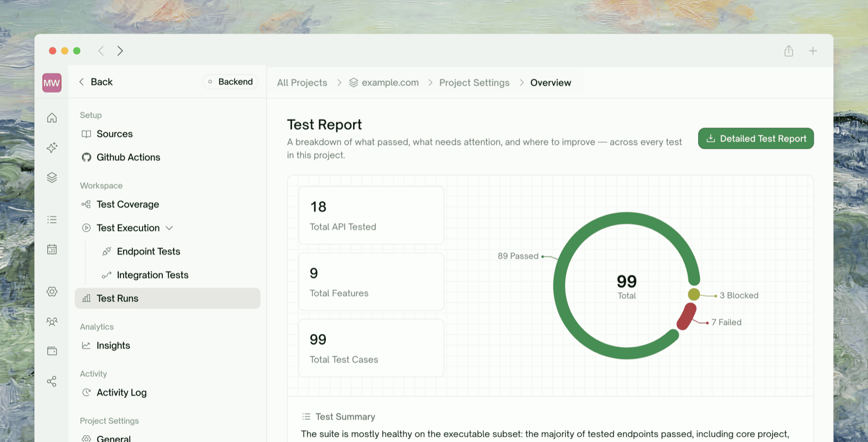Click the plus icon for a new tab
The width and height of the screenshot is (868, 442).
pos(813,50)
